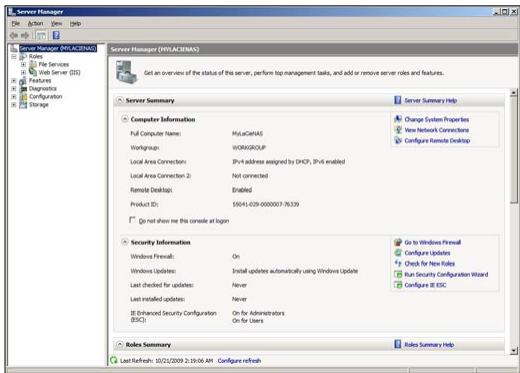Click 'Not connected' Local Area Connection 2 value

point(250,176)
